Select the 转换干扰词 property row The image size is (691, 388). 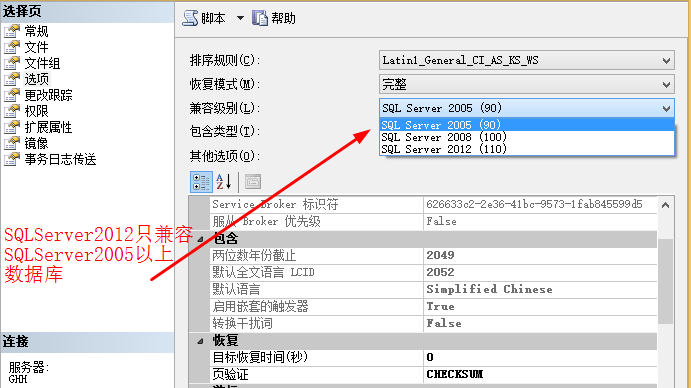[433, 323]
